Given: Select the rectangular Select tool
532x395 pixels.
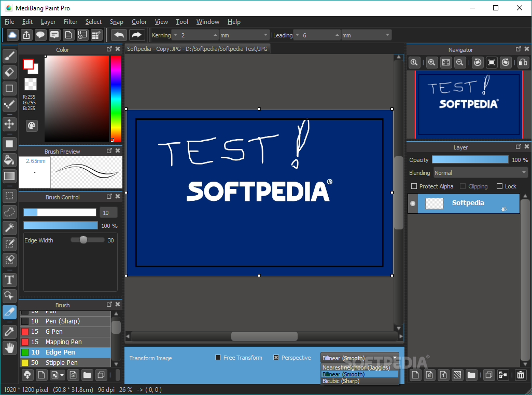Looking at the screenshot, I should click(9, 196).
